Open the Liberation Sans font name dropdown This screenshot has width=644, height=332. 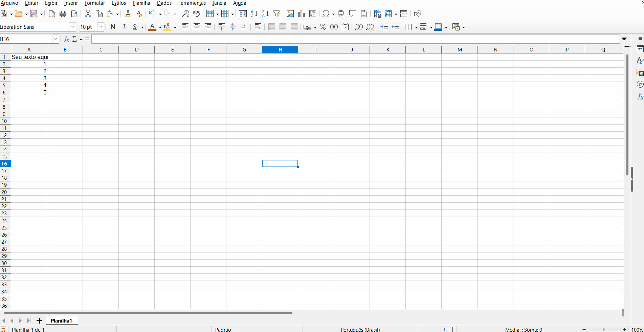click(x=72, y=27)
